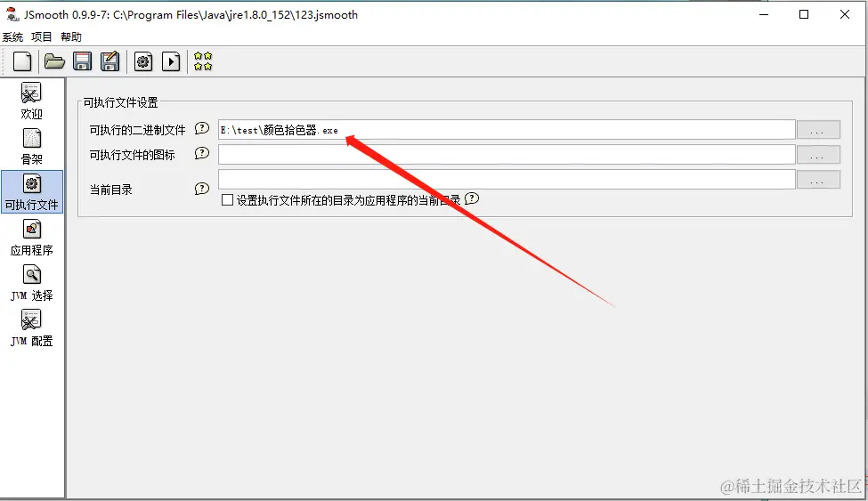Maximize the JSmooth window
This screenshot has width=868, height=501.
click(x=804, y=14)
